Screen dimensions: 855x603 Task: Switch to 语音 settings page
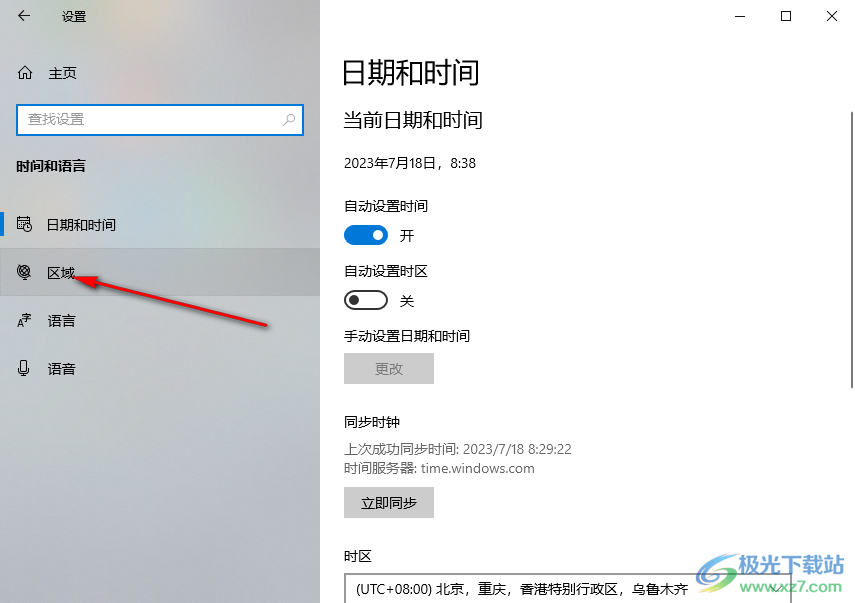[160, 369]
